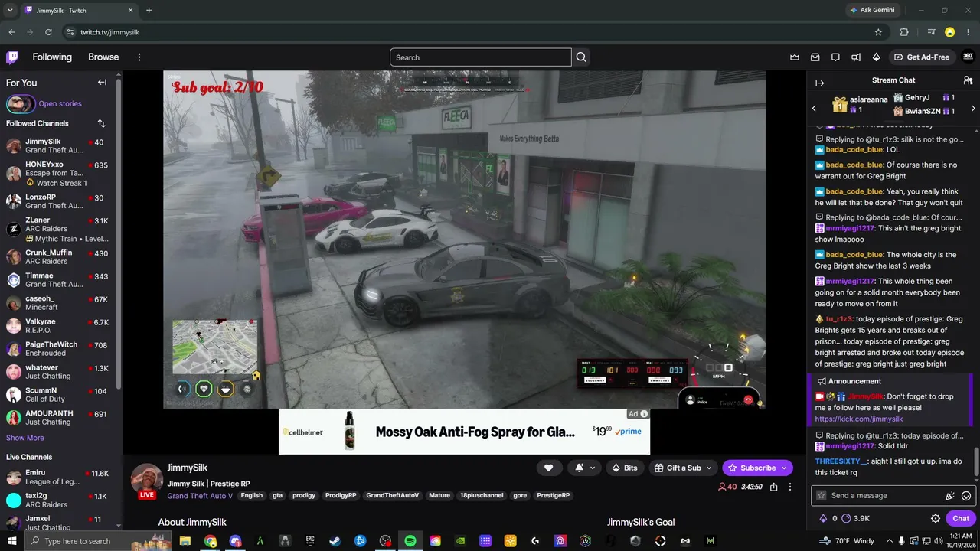Click the Bits button under the stream

(625, 468)
